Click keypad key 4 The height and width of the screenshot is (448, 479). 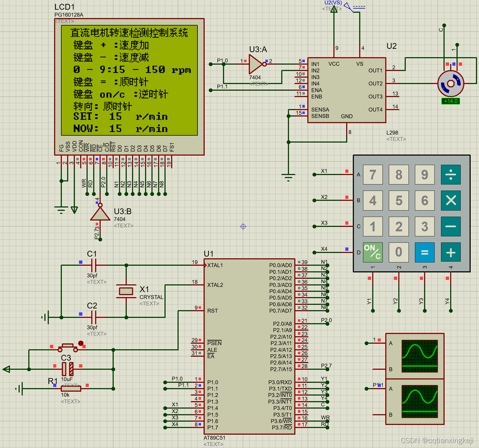click(373, 201)
